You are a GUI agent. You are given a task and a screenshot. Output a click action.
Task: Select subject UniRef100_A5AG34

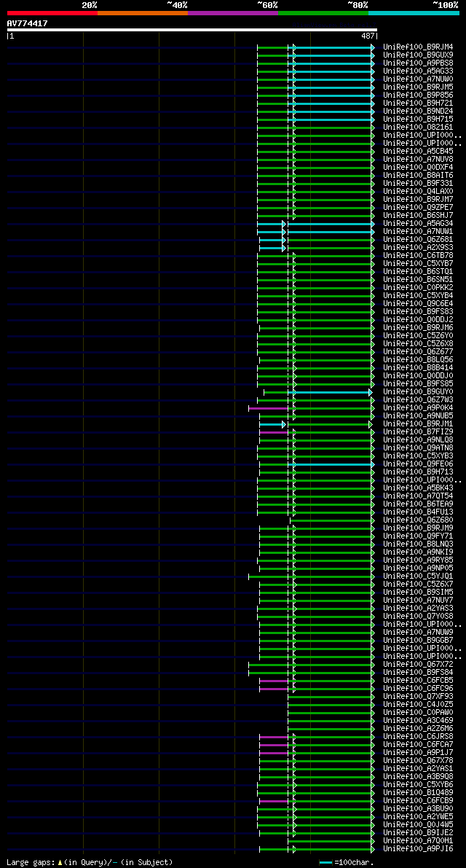pyautogui.click(x=418, y=224)
